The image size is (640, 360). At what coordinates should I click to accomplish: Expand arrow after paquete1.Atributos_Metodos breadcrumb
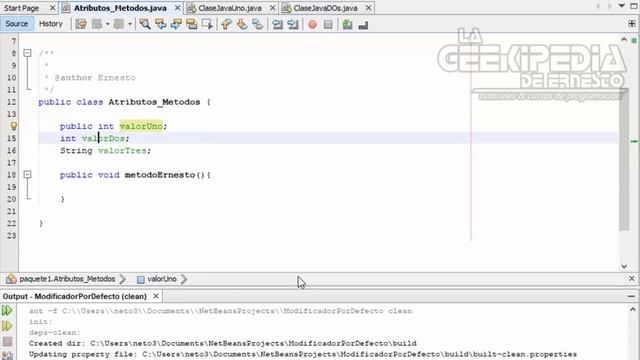(x=123, y=279)
